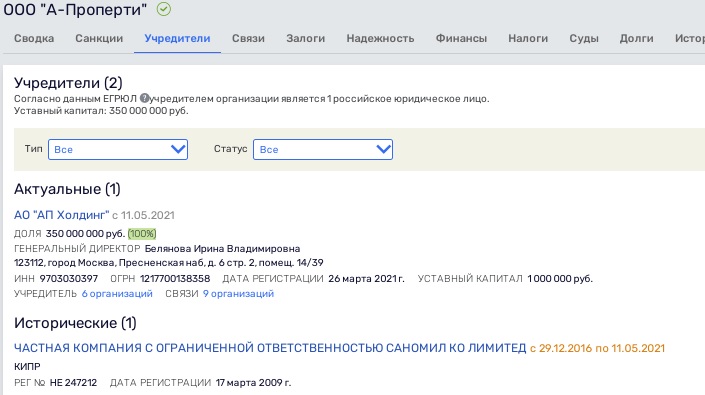Screen dimensions: 705x395
Task: Expand the Статус filter dropdown
Action: [x=323, y=149]
